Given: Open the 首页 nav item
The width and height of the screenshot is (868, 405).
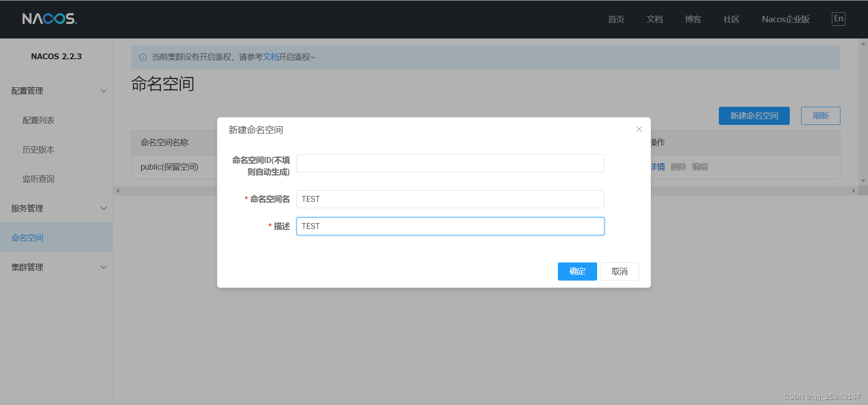Looking at the screenshot, I should coord(616,19).
